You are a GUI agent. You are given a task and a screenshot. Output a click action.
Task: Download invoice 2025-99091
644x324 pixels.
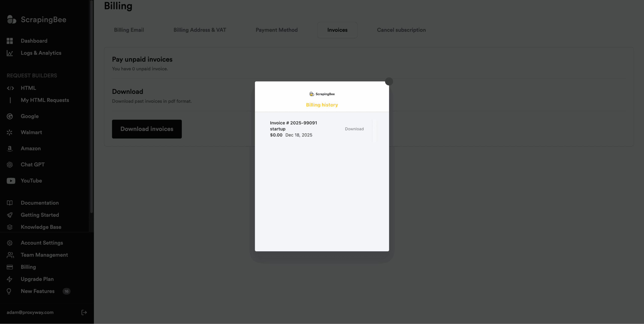pos(354,129)
